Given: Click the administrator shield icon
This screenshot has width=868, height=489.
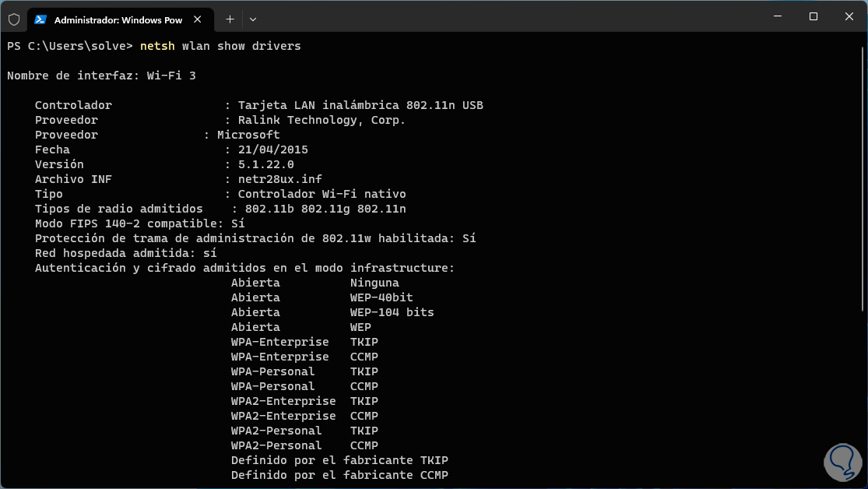Looking at the screenshot, I should tap(14, 19).
